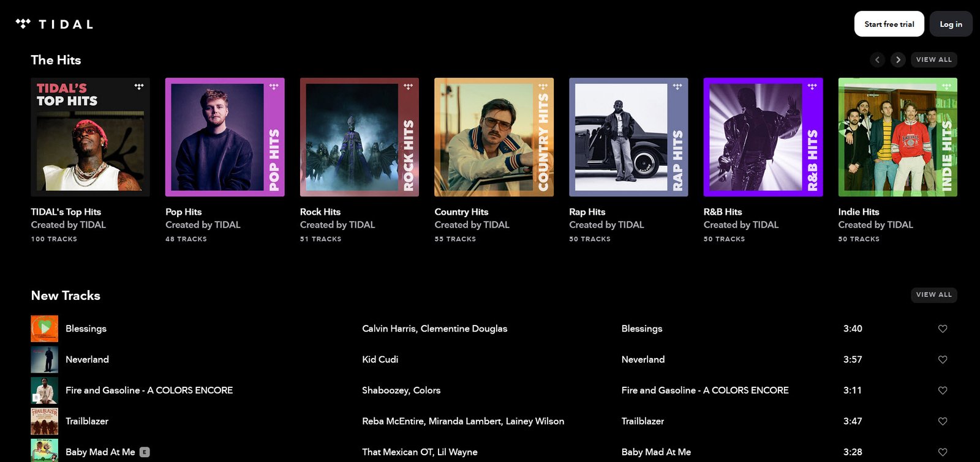Like Fire and Gasoline with heart icon
The height and width of the screenshot is (462, 980).
click(x=943, y=390)
